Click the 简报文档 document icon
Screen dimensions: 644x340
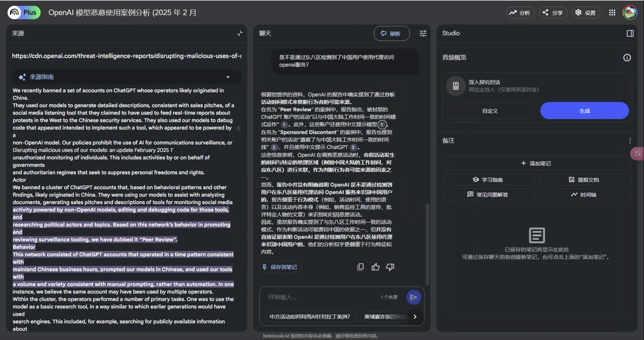pos(571,179)
